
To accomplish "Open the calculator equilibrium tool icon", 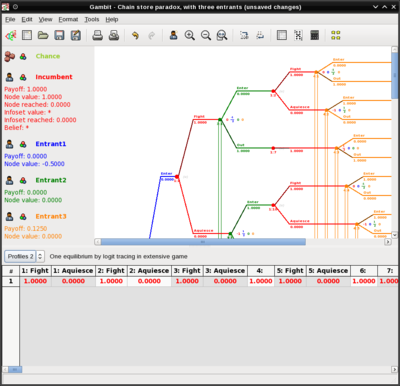I will point(314,35).
